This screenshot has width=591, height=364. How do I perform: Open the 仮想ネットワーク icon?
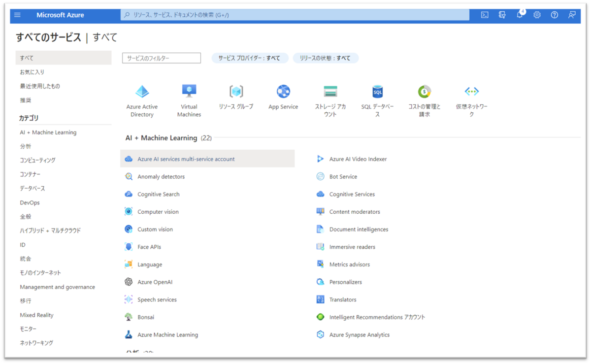tap(471, 91)
